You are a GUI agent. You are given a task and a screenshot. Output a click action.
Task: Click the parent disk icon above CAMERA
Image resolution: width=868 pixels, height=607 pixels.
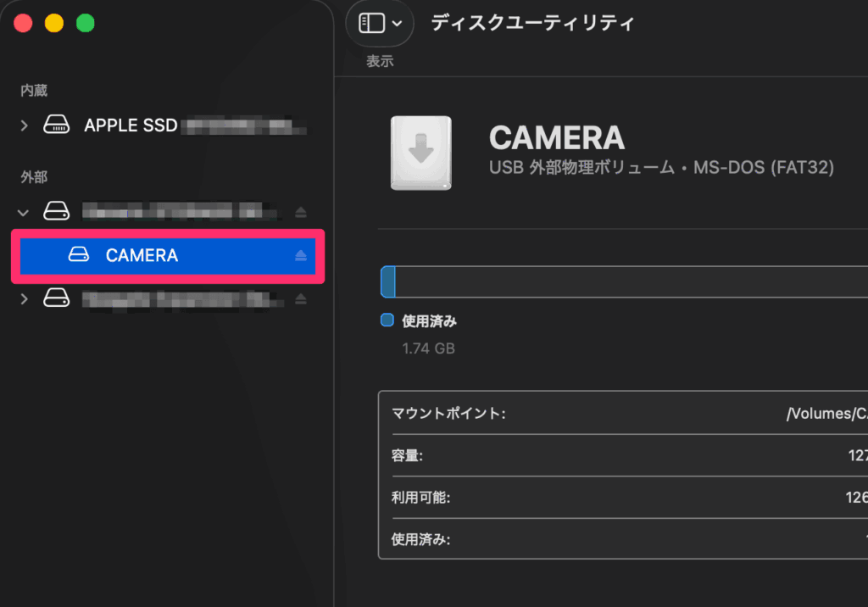pyautogui.click(x=56, y=210)
